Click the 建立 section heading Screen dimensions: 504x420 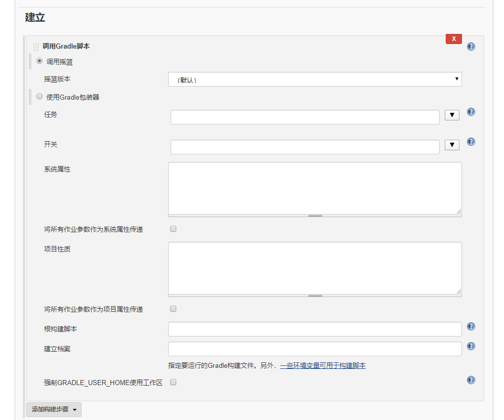35,17
